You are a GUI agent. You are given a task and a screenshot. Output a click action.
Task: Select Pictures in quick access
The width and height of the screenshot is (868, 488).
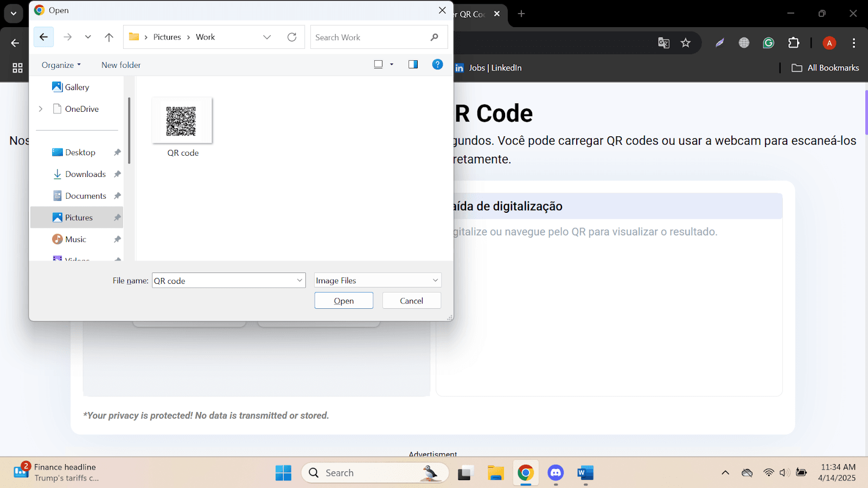point(76,218)
